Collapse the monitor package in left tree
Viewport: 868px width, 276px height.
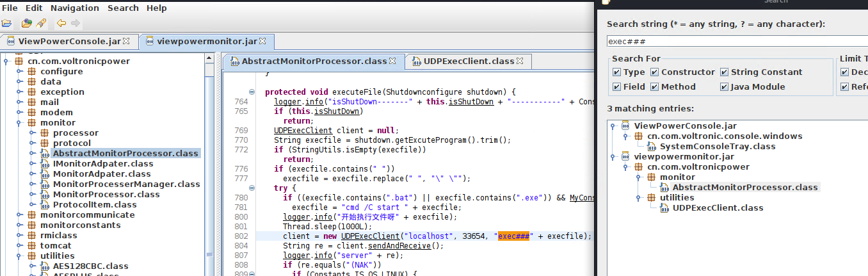pos(19,123)
